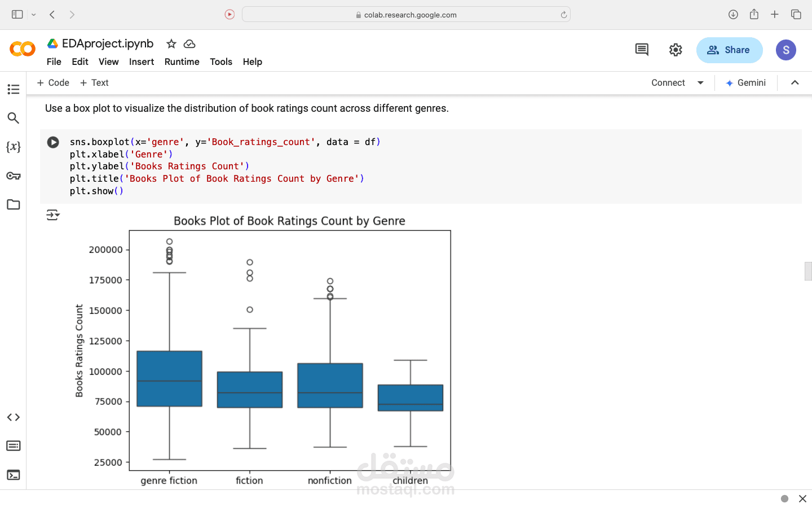Viewport: 812px width, 508px height.
Task: Open the View menu
Action: coord(109,62)
